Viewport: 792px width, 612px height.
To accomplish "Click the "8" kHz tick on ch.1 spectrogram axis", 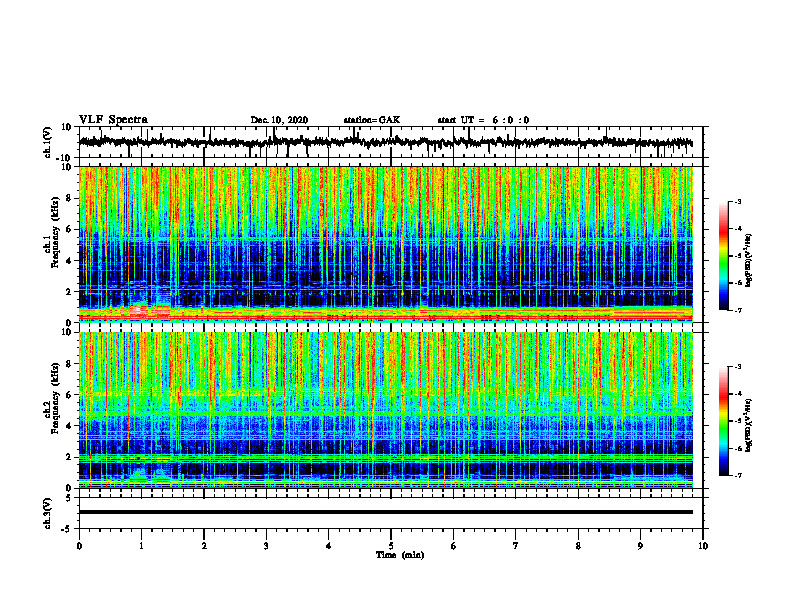I will click(x=69, y=198).
